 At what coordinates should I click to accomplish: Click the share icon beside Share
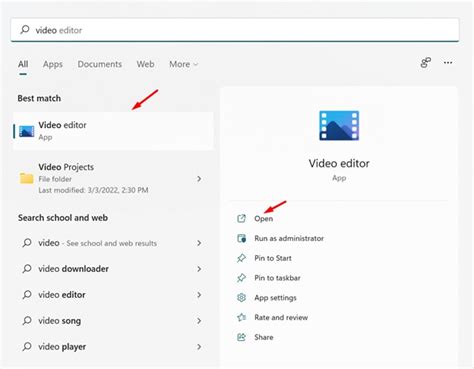tap(241, 337)
